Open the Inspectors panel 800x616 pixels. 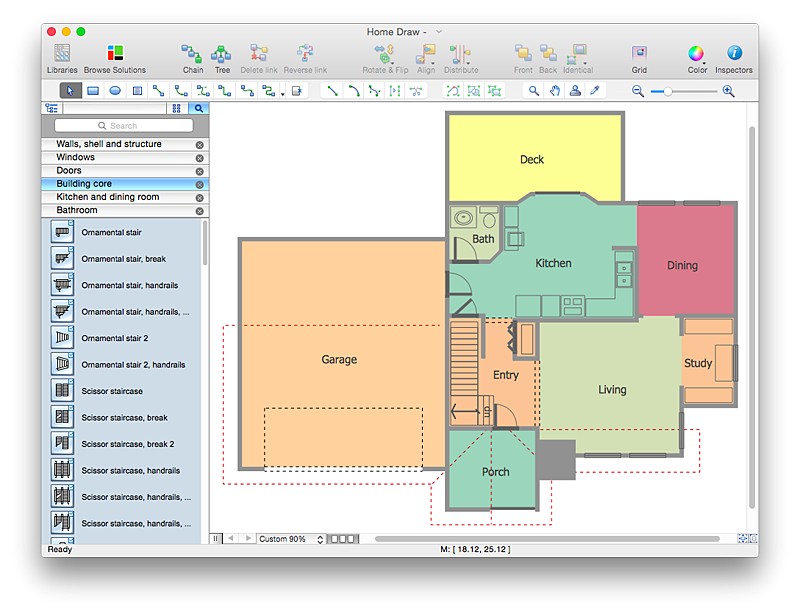click(733, 55)
